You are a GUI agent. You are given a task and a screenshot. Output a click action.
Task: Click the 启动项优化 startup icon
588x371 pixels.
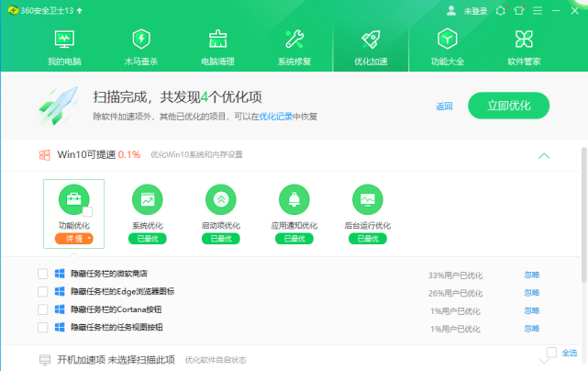pyautogui.click(x=221, y=199)
